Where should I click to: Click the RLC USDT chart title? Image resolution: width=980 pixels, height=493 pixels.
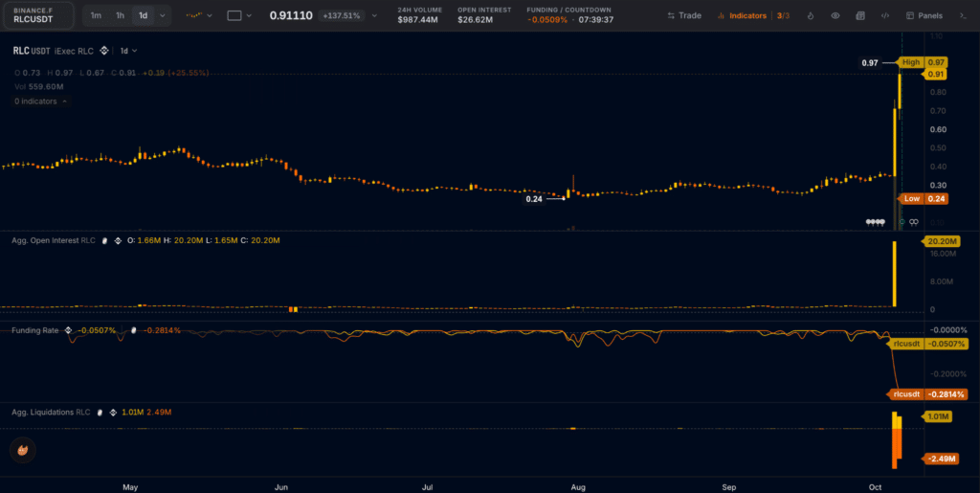click(32, 51)
